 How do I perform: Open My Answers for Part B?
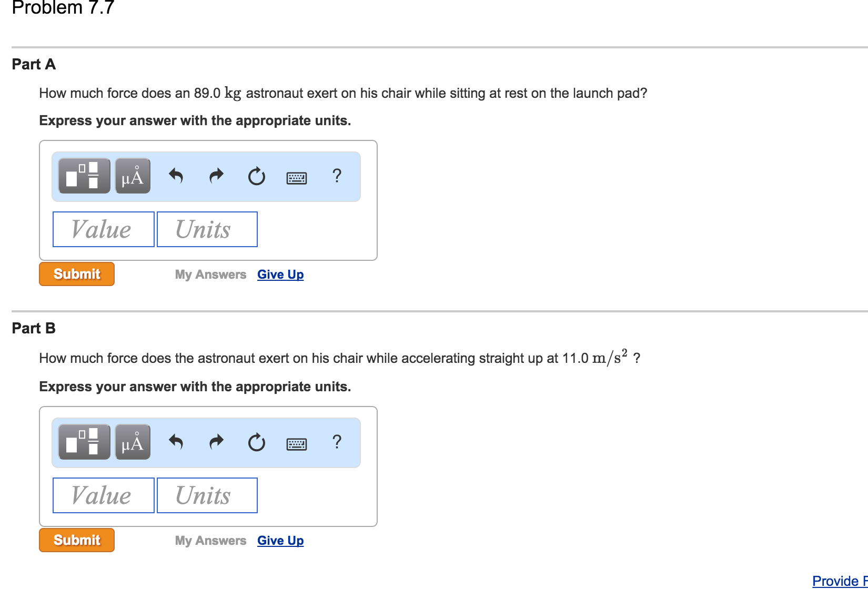pyautogui.click(x=210, y=541)
